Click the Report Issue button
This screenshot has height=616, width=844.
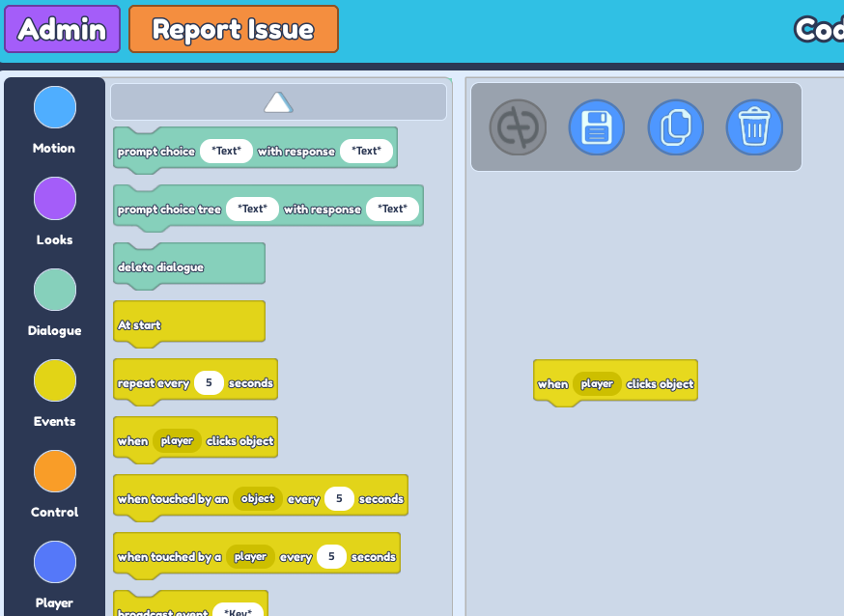pyautogui.click(x=233, y=29)
